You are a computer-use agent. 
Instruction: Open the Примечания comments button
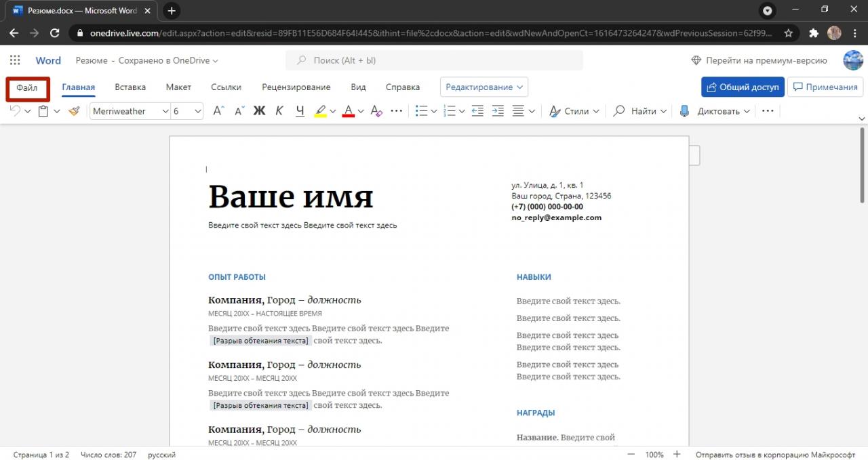pos(825,87)
